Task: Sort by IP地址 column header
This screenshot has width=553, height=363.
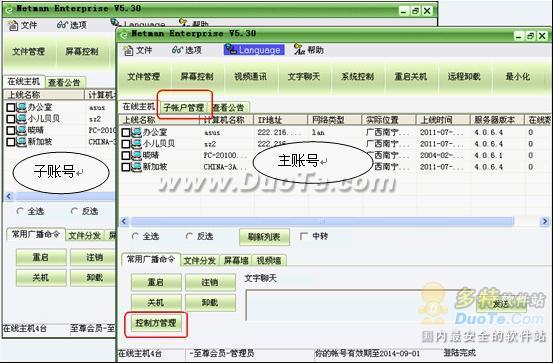Action: pos(280,120)
